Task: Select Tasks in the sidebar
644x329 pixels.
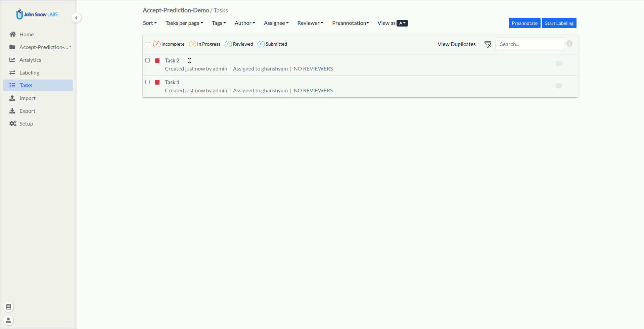Action: coord(38,85)
